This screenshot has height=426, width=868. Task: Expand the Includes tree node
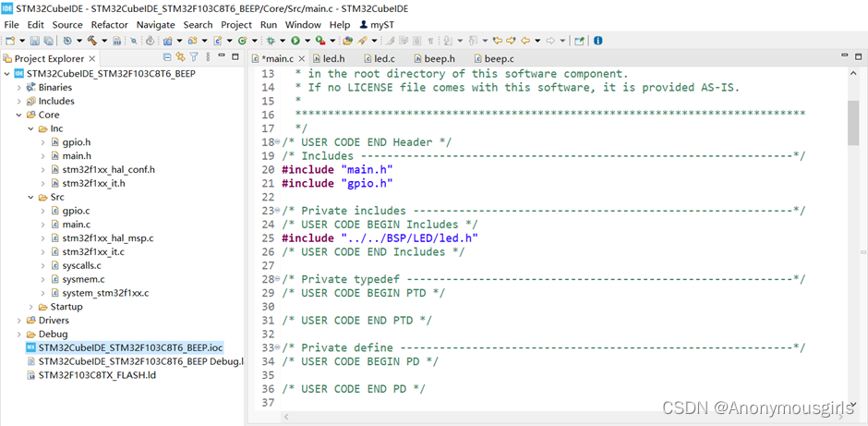click(x=19, y=102)
